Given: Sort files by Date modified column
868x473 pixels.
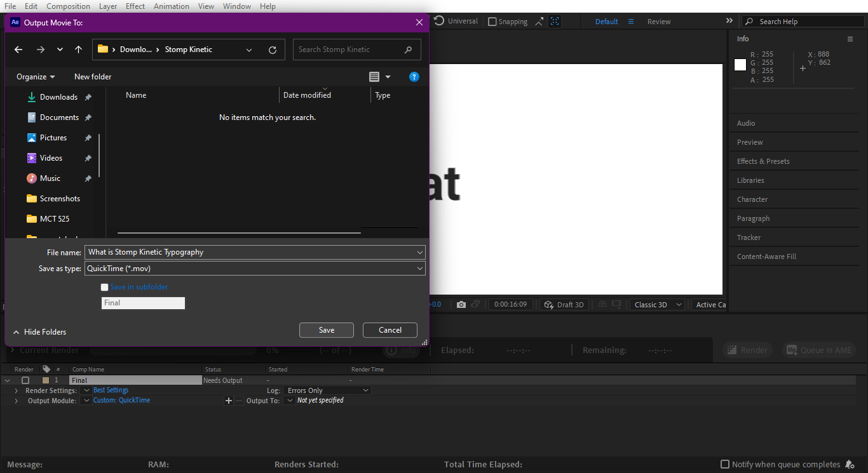Looking at the screenshot, I should [307, 95].
